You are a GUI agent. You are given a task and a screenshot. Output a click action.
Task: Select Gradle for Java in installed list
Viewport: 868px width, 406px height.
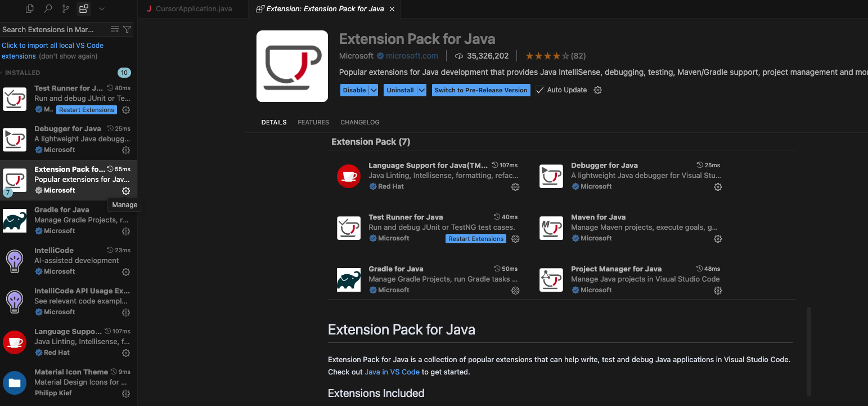[69, 220]
